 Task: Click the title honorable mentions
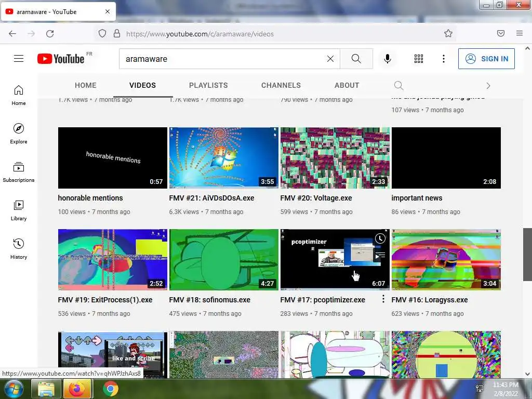click(90, 198)
